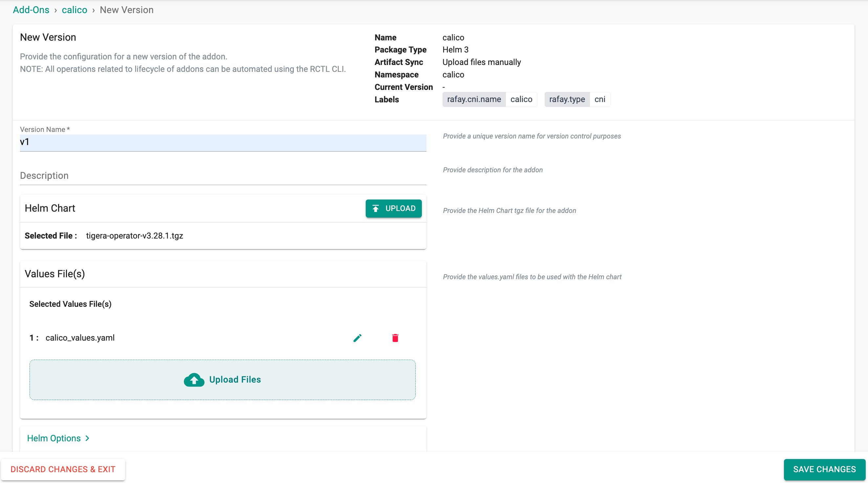868x483 pixels.
Task: Click the New Version breadcrumb text
Action: click(x=127, y=10)
